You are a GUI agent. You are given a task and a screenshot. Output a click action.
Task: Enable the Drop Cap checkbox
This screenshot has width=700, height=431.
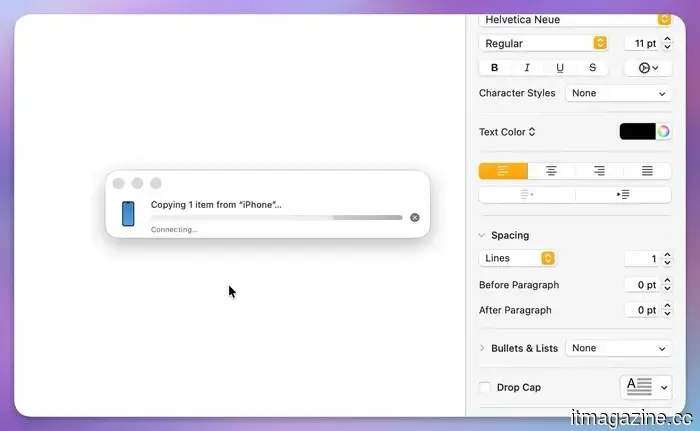point(485,387)
